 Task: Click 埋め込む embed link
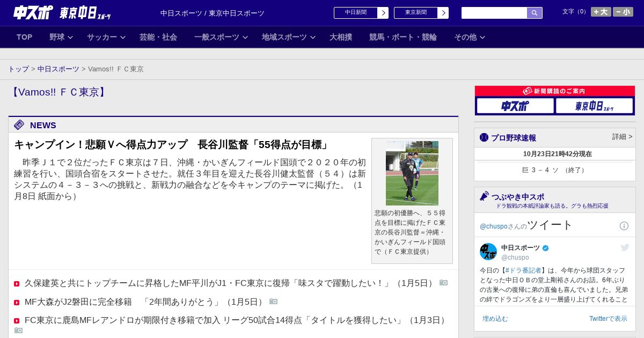coord(495,319)
